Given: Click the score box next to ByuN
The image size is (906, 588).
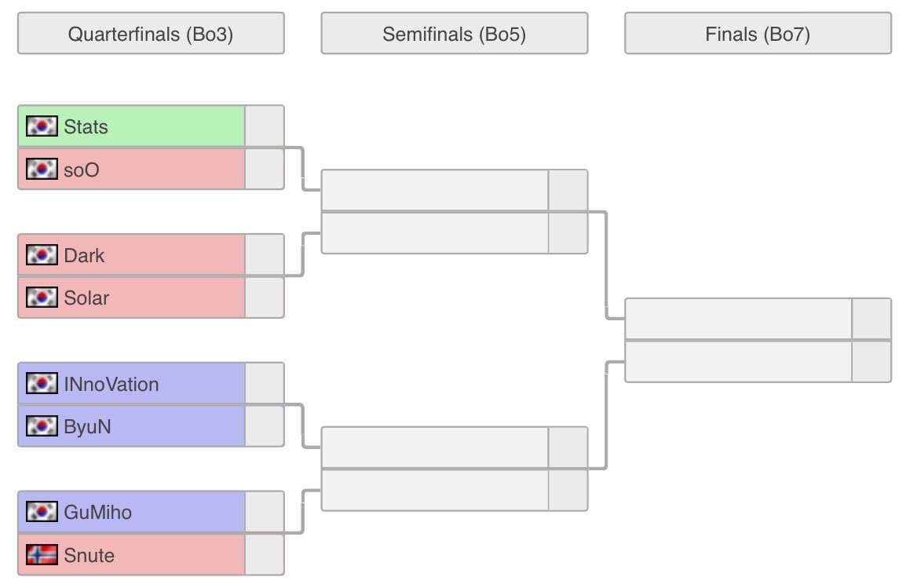Looking at the screenshot, I should click(265, 426).
